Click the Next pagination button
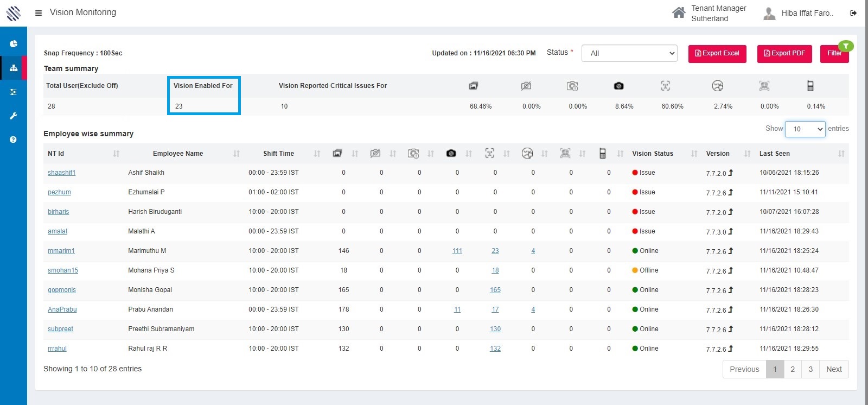Screen dimensions: 868x405 coord(834,369)
